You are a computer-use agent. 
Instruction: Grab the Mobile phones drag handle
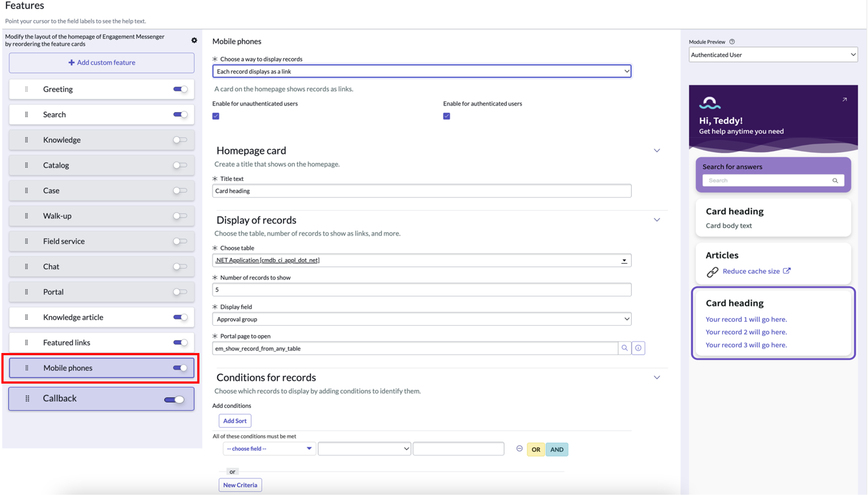pos(27,368)
